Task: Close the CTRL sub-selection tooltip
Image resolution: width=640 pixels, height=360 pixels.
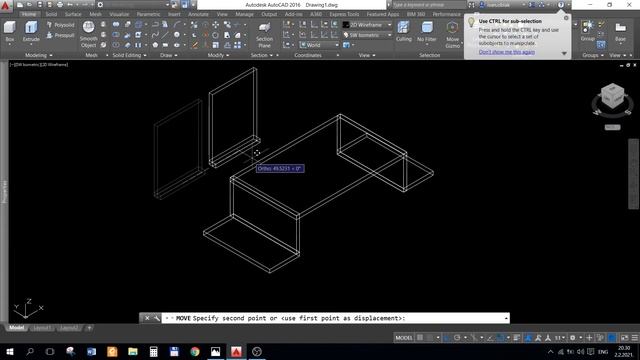Action: [x=566, y=18]
